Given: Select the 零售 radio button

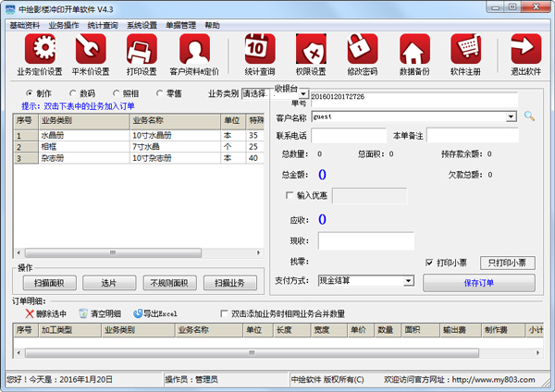Looking at the screenshot, I should click(x=159, y=93).
